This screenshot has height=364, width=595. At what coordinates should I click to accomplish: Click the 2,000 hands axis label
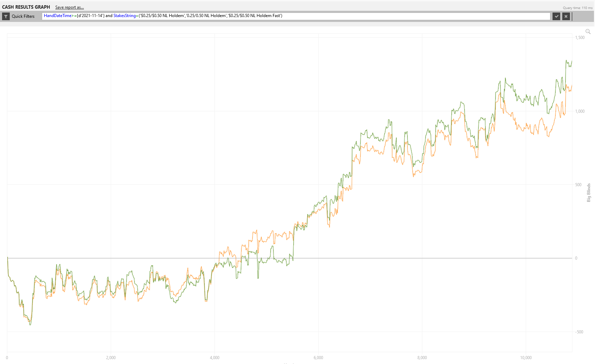111,358
